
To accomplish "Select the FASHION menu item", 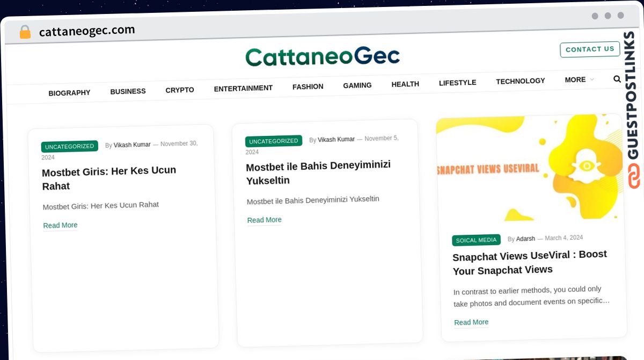I will pyautogui.click(x=308, y=87).
